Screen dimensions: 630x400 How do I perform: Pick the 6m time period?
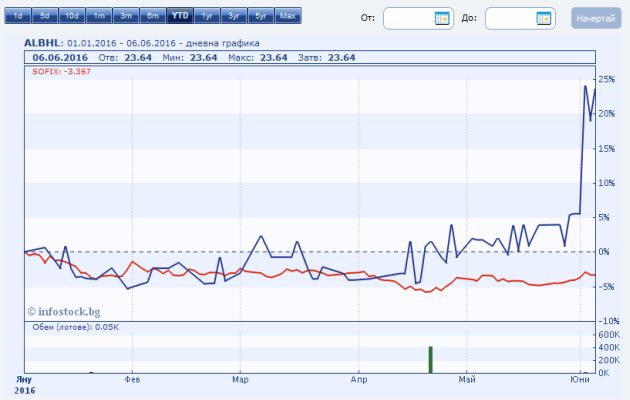point(152,17)
